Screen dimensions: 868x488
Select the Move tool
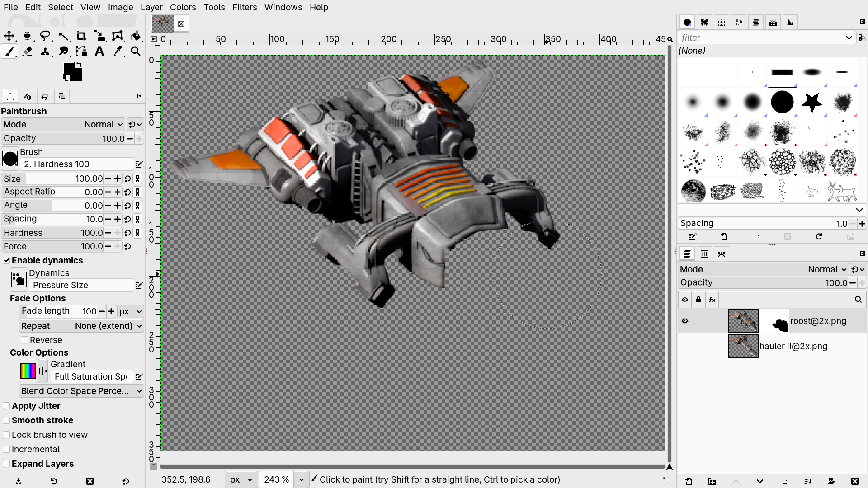click(x=9, y=36)
